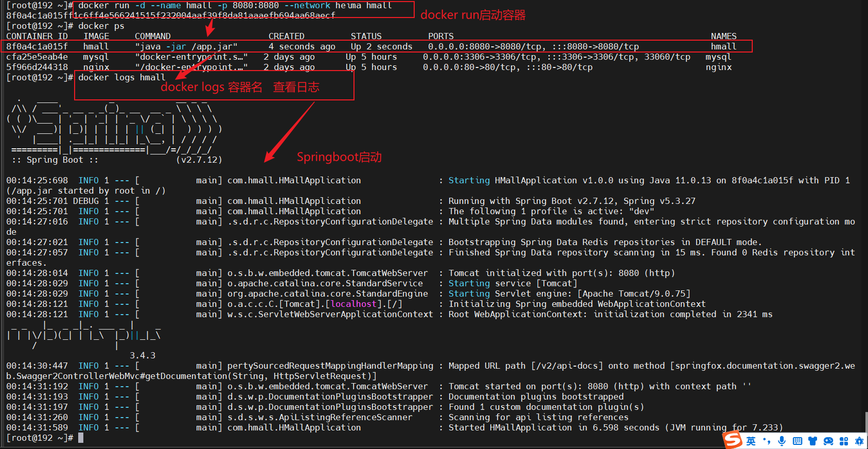Click the PORTS column header
This screenshot has width=868, height=449.
click(x=441, y=36)
